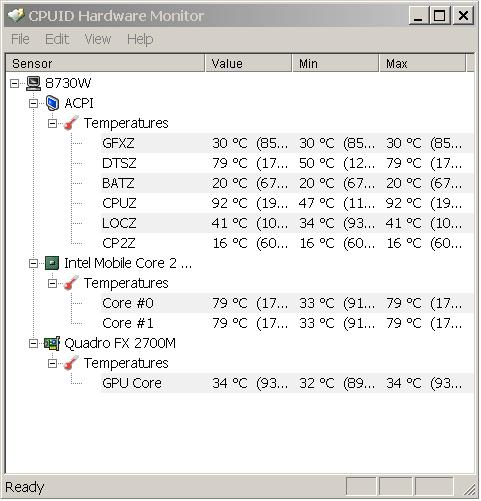
Task: Open the View menu
Action: click(98, 39)
